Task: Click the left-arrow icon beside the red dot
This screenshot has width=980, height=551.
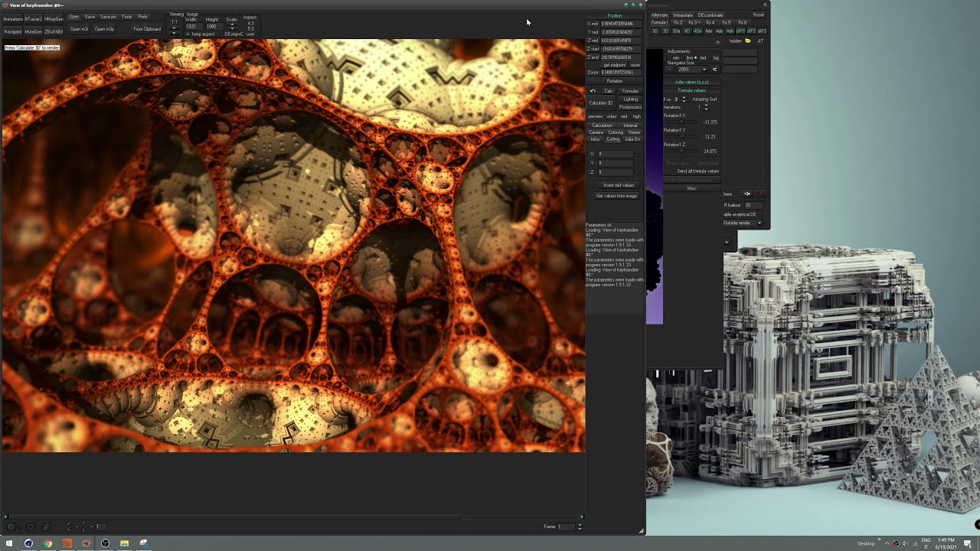Action: (747, 194)
